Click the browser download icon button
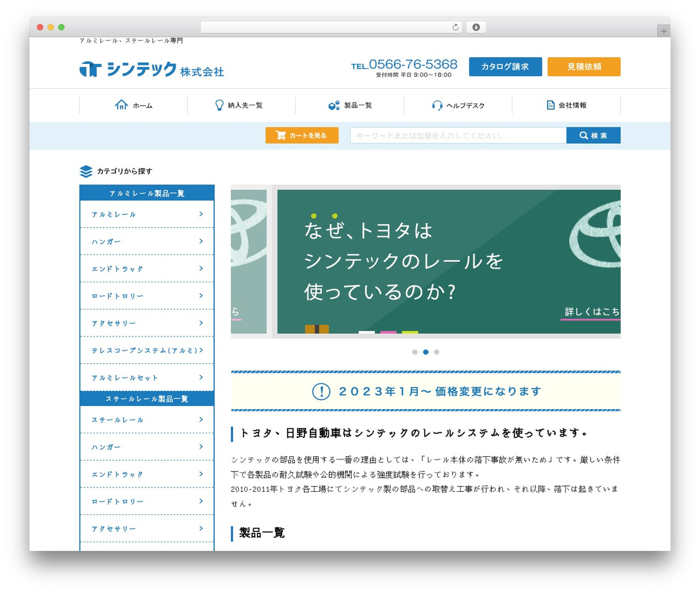This screenshot has width=700, height=593. point(476,27)
